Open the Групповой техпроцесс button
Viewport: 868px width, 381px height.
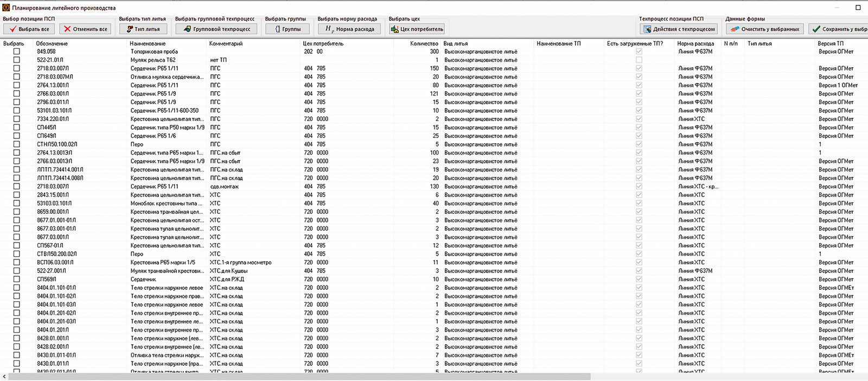pos(216,29)
